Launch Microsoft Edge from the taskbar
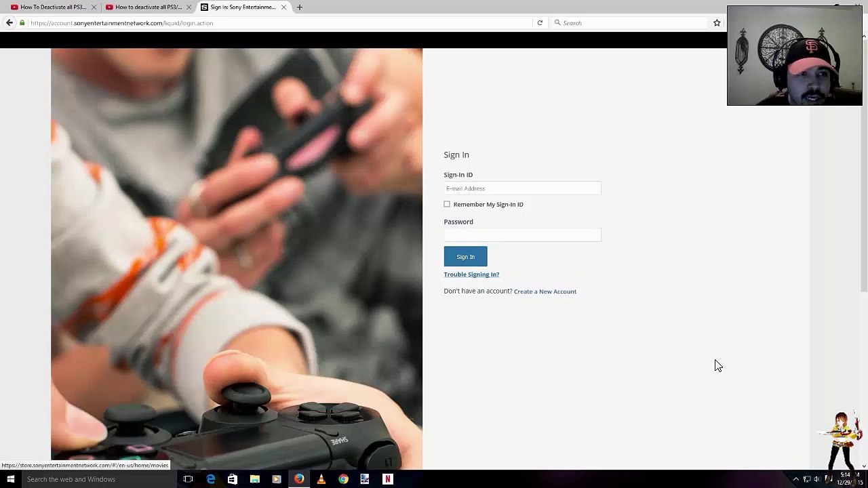This screenshot has width=868, height=488. [211, 479]
